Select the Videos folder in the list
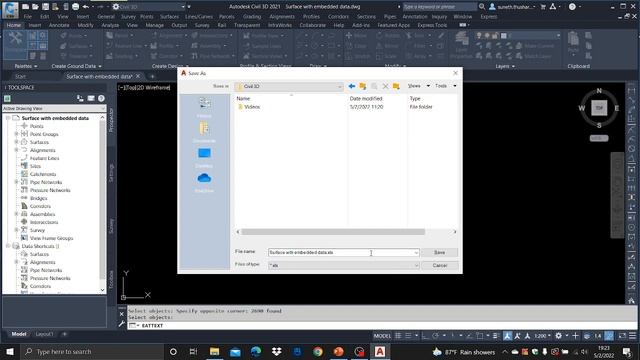This screenshot has width=640, height=360. [x=249, y=107]
